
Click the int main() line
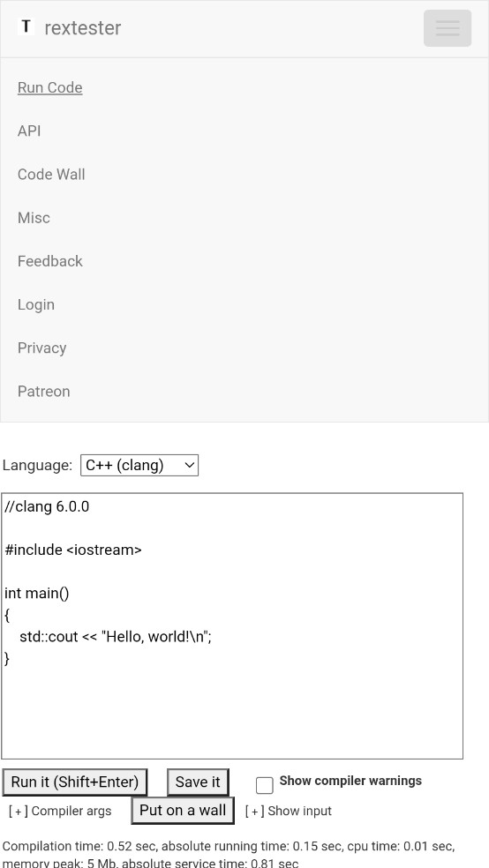[36, 594]
